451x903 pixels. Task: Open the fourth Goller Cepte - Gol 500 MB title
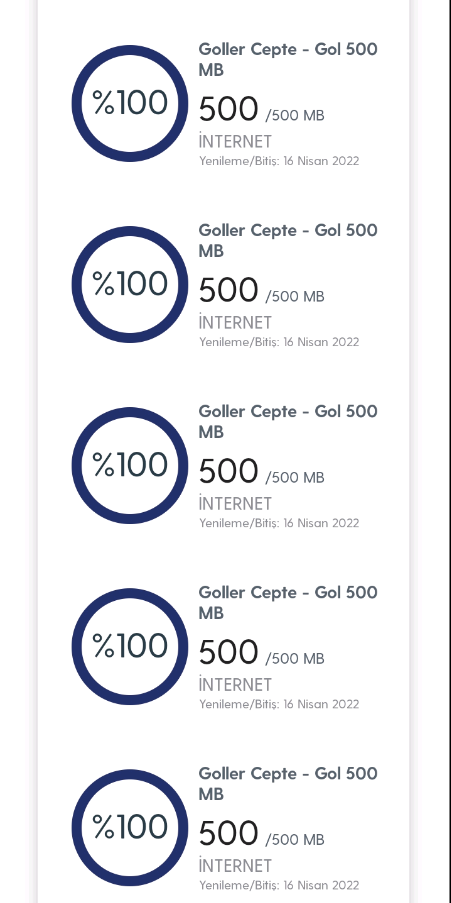tap(288, 602)
